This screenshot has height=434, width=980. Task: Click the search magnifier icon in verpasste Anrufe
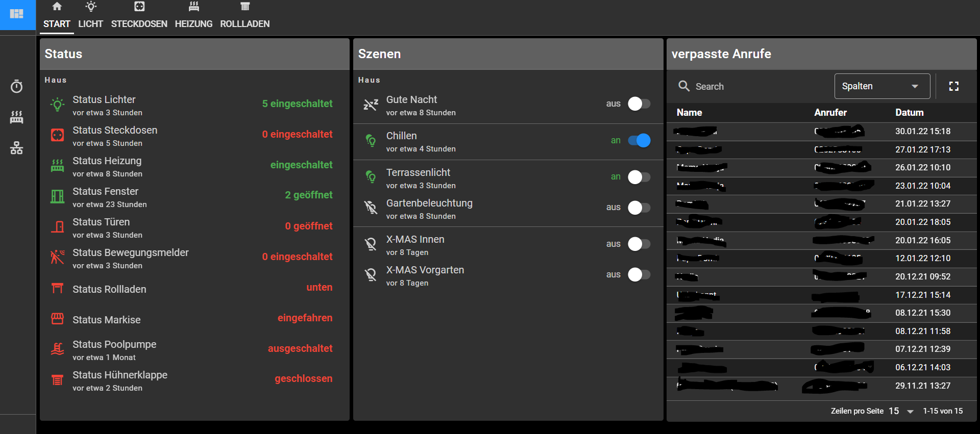(x=684, y=86)
